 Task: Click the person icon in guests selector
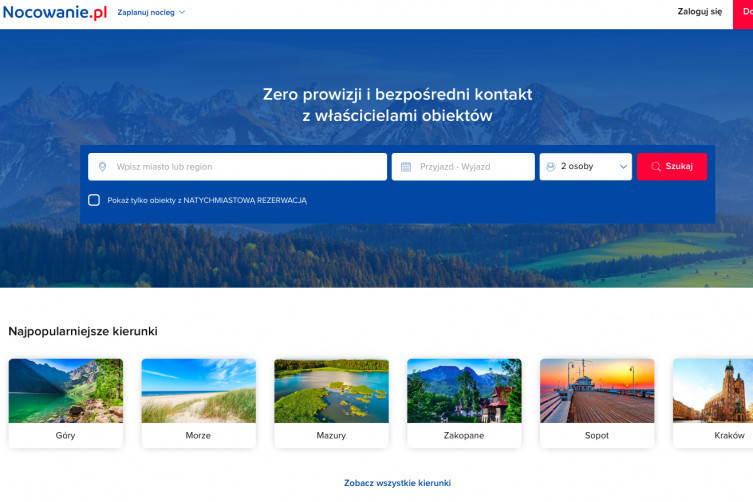(x=551, y=167)
